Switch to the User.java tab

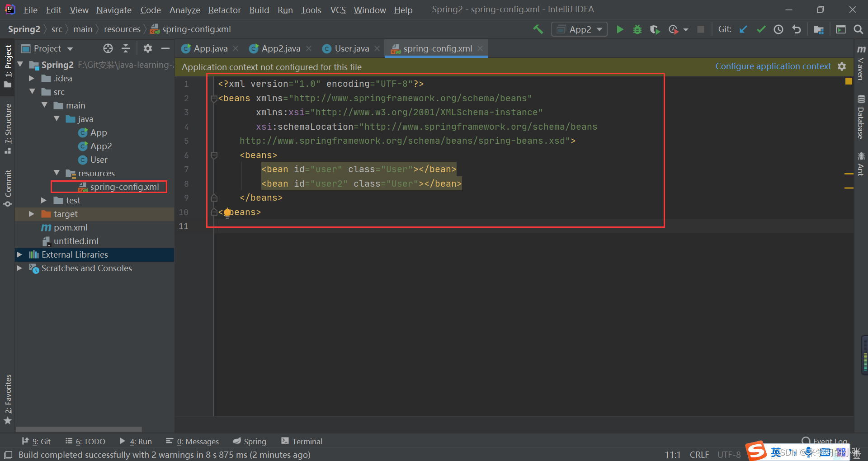pos(352,48)
